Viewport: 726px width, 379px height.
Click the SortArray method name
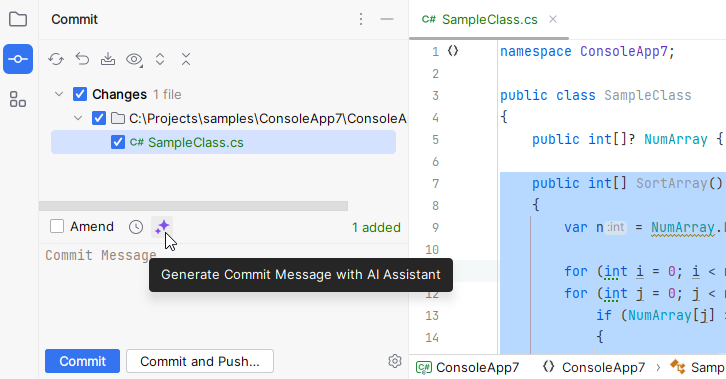[x=672, y=183]
